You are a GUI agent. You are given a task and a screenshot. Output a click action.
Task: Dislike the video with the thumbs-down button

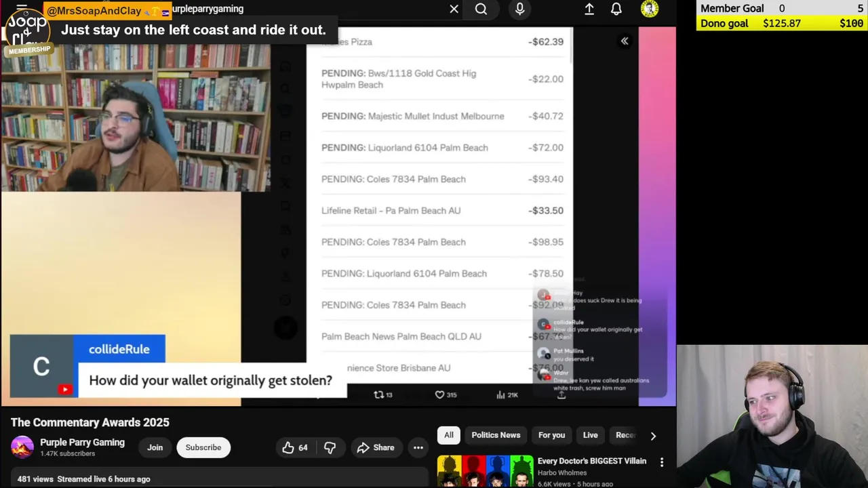(x=330, y=447)
